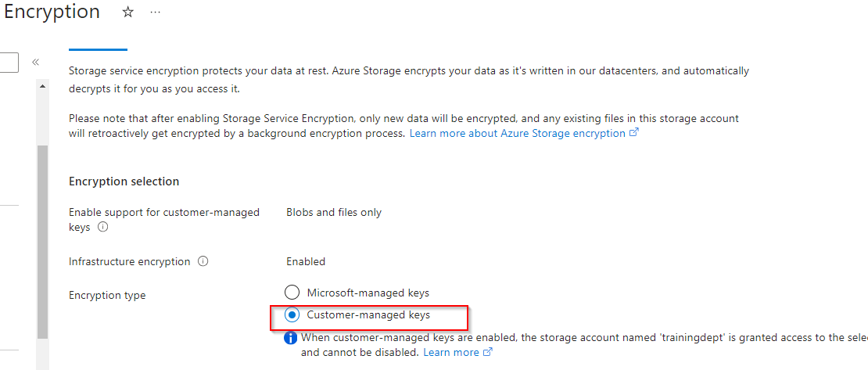The height and width of the screenshot is (370, 868).
Task: Click the Infrastructure encryption info icon
Action: point(203,262)
